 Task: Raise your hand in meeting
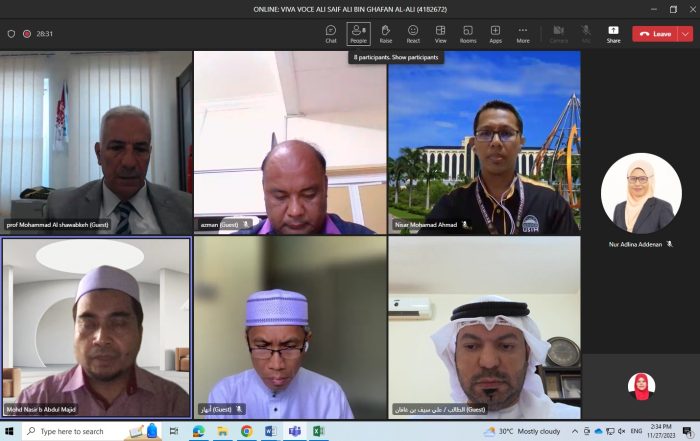(385, 33)
